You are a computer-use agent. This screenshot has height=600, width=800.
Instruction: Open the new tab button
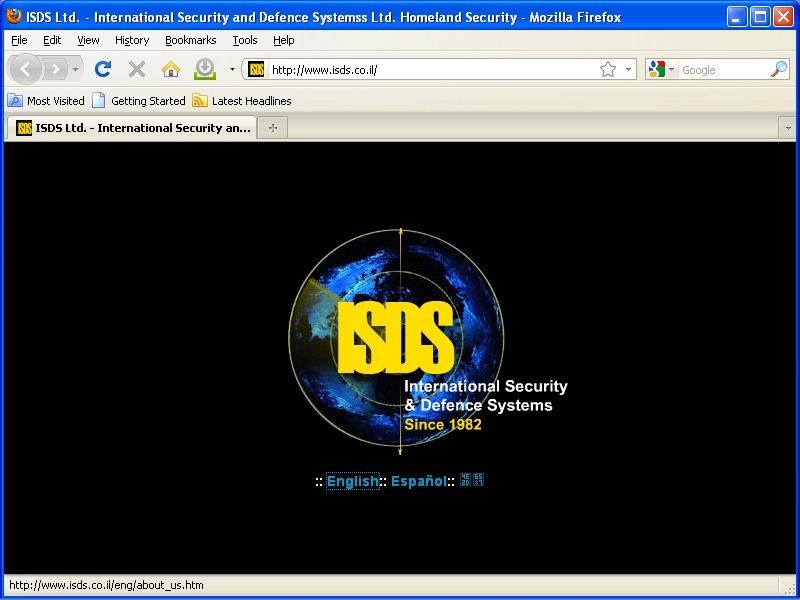(272, 128)
